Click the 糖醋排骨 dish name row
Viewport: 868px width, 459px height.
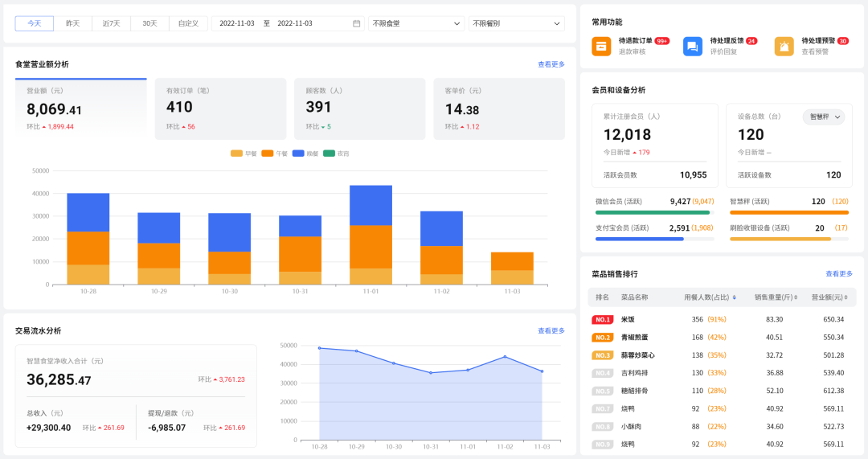(x=634, y=391)
